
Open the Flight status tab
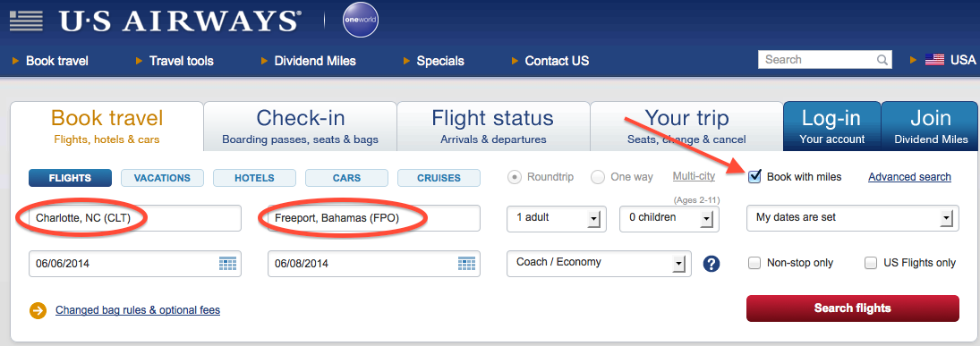pos(493,126)
